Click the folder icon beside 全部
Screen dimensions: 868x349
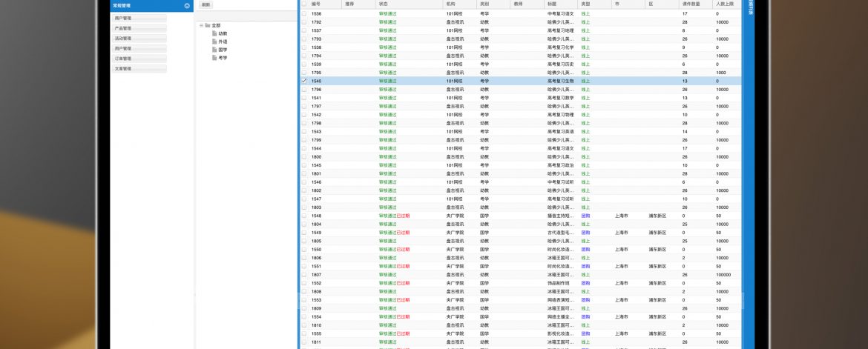pos(207,25)
